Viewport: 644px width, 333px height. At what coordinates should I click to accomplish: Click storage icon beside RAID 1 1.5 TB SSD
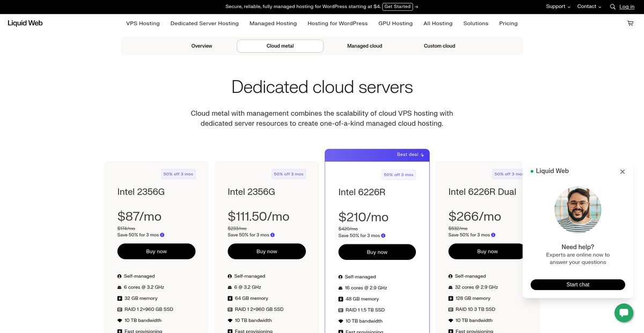point(341,310)
